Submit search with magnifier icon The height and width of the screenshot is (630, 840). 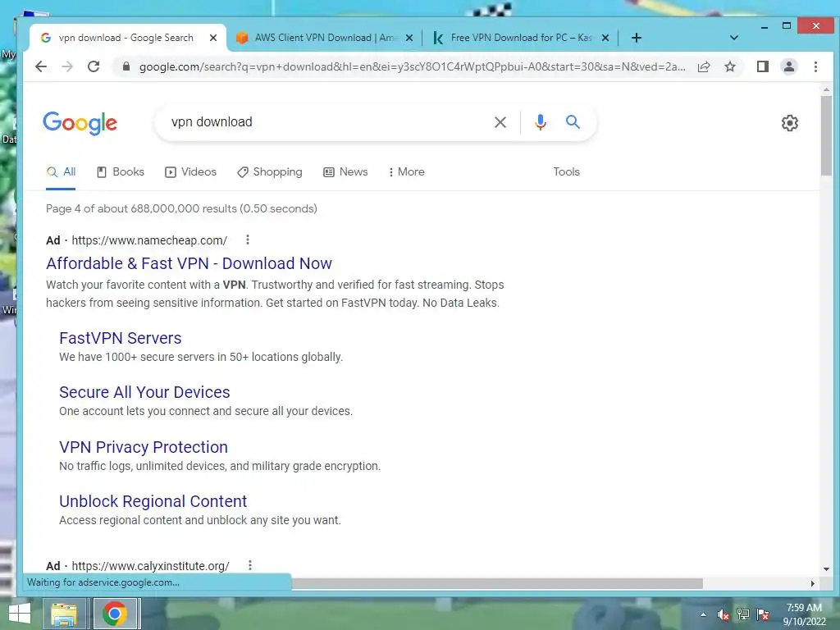[x=573, y=122]
